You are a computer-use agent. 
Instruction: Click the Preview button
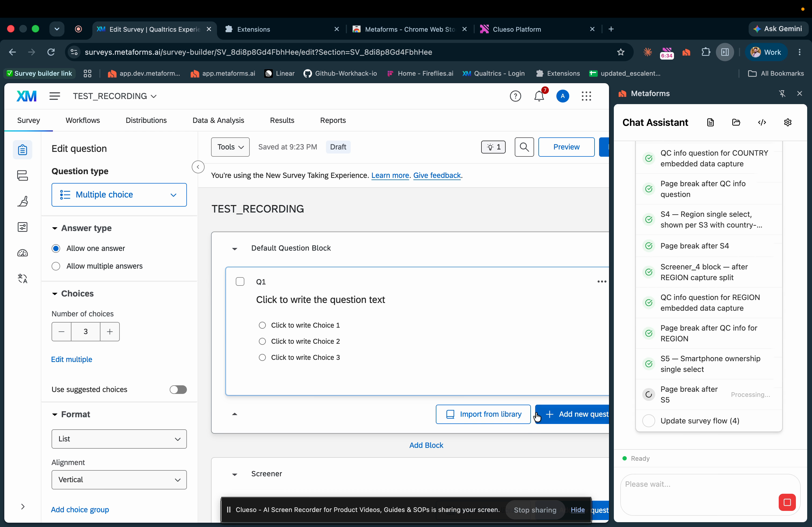pos(566,147)
